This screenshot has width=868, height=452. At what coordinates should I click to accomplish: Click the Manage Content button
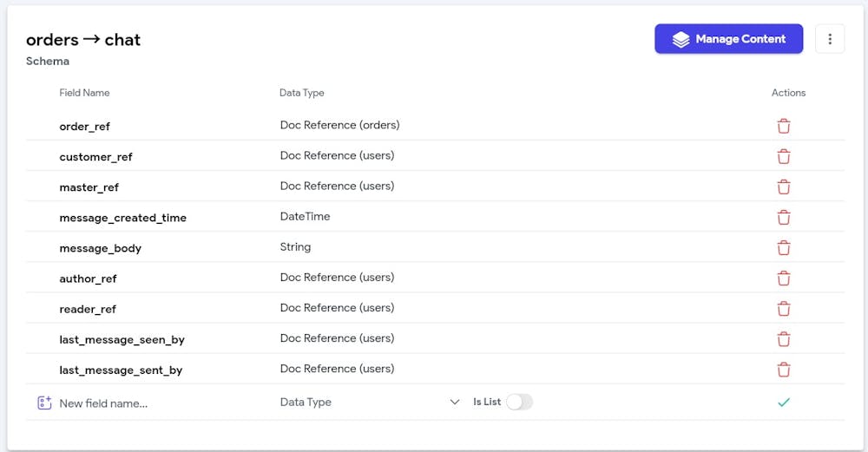tap(728, 39)
